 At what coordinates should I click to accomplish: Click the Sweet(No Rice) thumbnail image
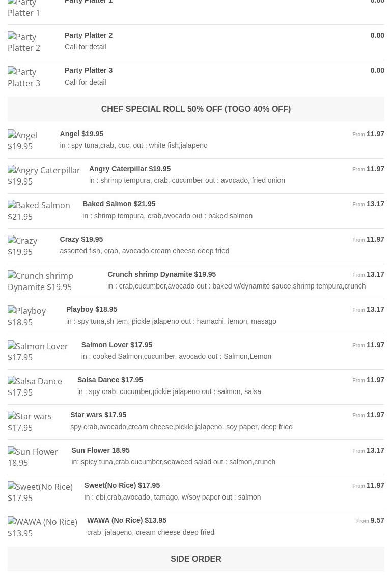[40, 492]
